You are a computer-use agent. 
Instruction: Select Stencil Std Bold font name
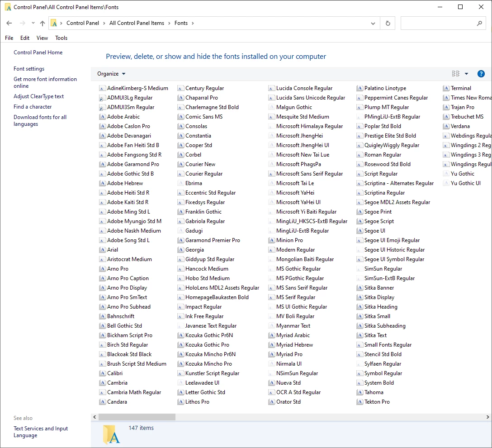tap(383, 354)
